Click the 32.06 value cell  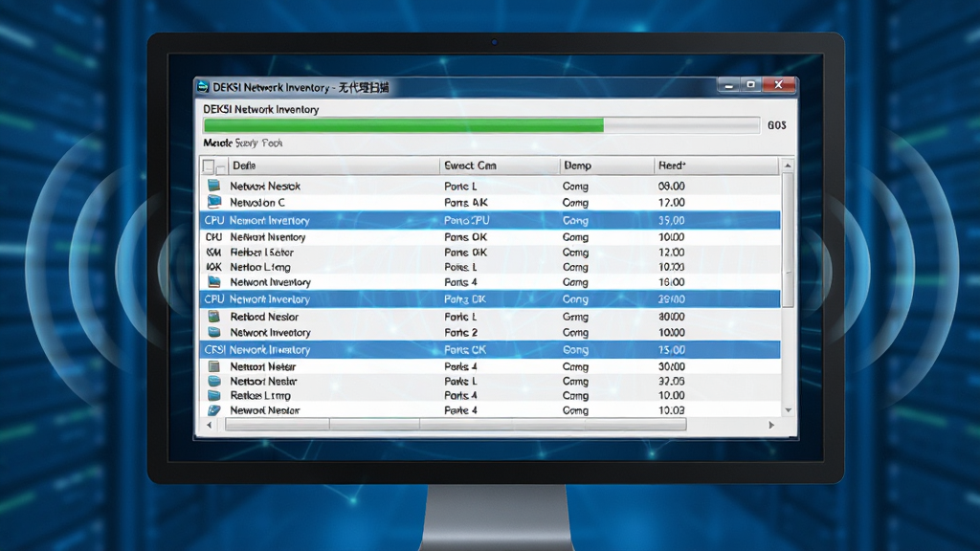[x=671, y=381]
